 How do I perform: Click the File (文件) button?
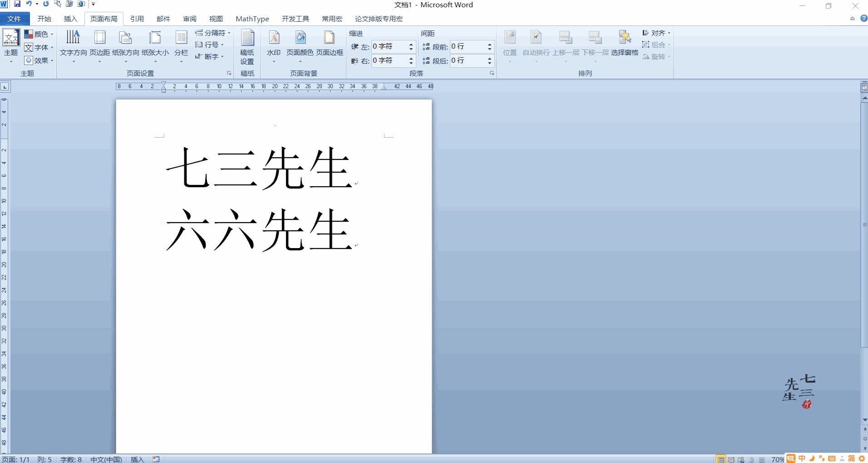click(x=14, y=19)
